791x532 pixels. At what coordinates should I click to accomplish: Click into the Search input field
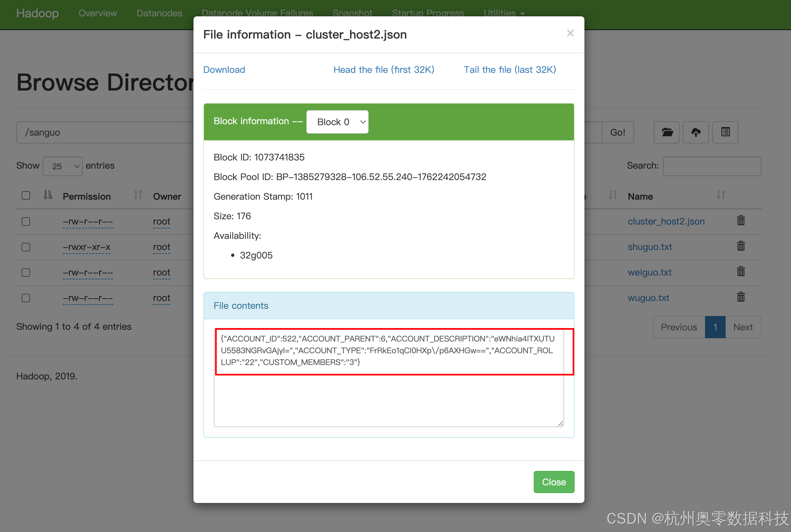point(712,166)
